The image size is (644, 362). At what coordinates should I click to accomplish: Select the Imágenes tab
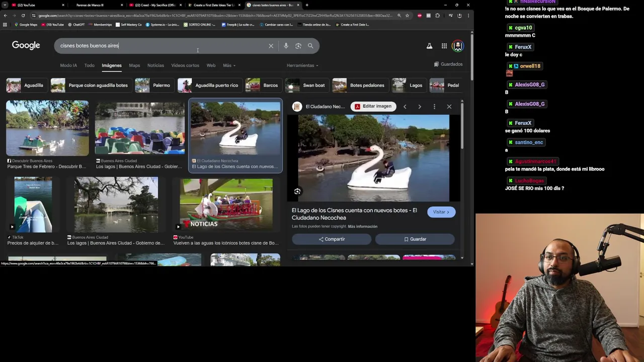pos(112,65)
